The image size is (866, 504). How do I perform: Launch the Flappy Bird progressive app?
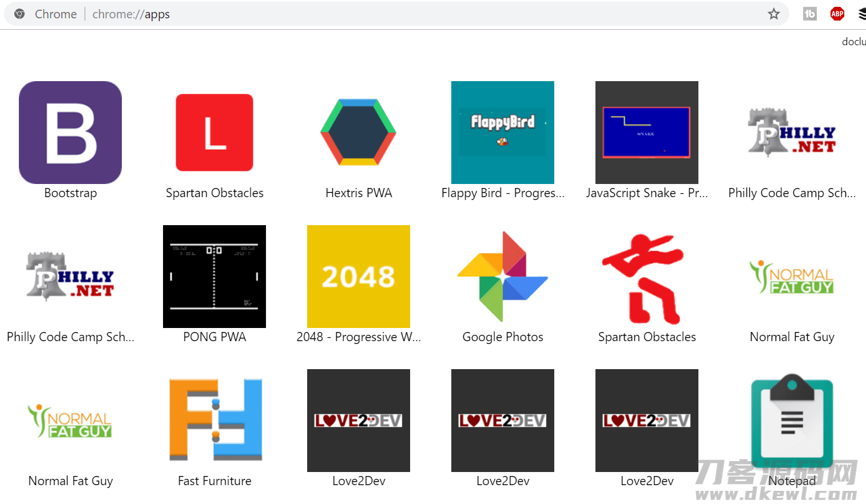coord(503,133)
